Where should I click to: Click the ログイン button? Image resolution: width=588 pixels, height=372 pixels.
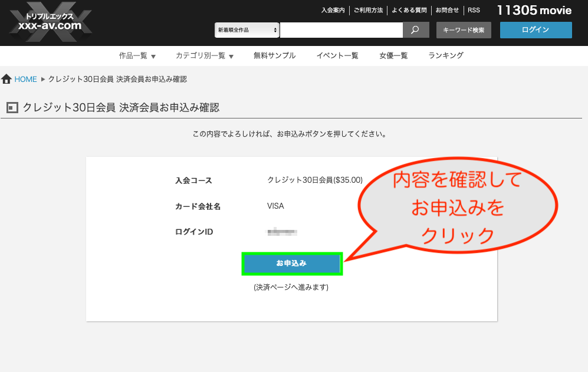(536, 30)
